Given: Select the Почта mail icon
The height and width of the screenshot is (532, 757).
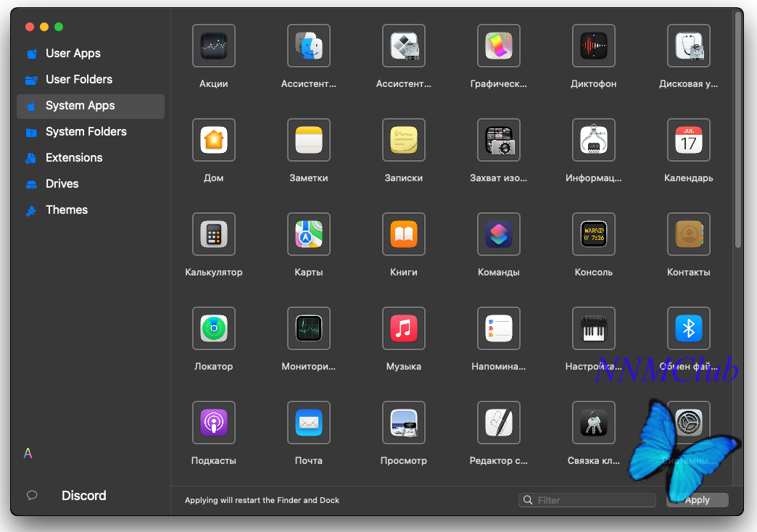Looking at the screenshot, I should tap(308, 423).
